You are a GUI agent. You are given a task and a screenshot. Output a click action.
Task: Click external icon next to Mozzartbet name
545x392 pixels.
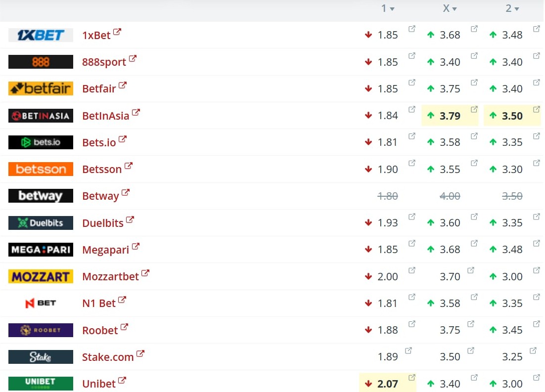tap(145, 273)
